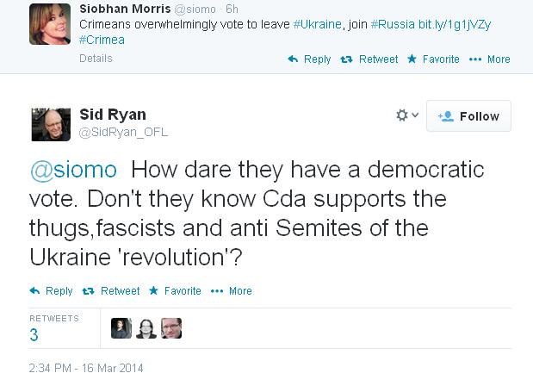Favorite Siobhan Morris's tweet
The width and height of the screenshot is (533, 392).
click(433, 59)
